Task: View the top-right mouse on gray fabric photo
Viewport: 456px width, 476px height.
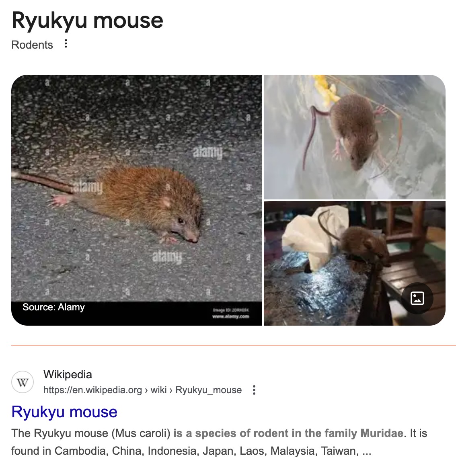Action: (354, 137)
